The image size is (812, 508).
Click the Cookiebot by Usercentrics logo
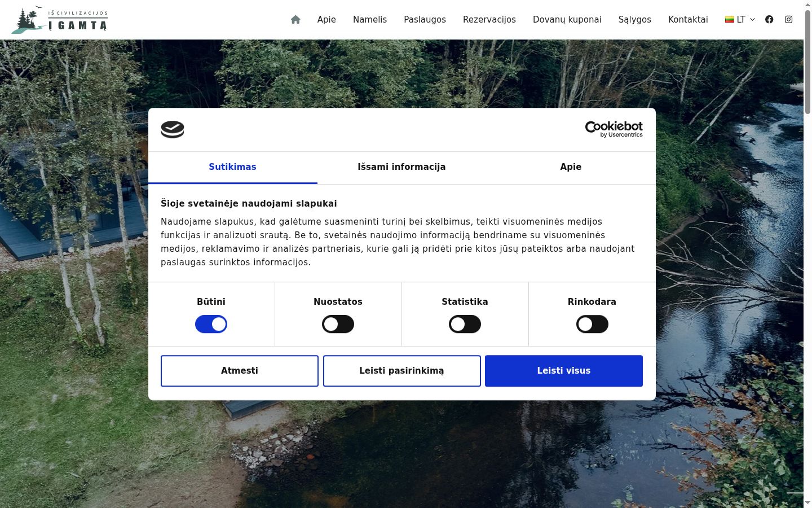coord(614,129)
